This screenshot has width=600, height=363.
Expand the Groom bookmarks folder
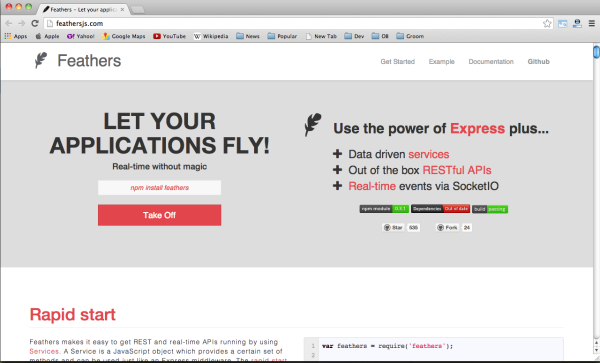(410, 36)
